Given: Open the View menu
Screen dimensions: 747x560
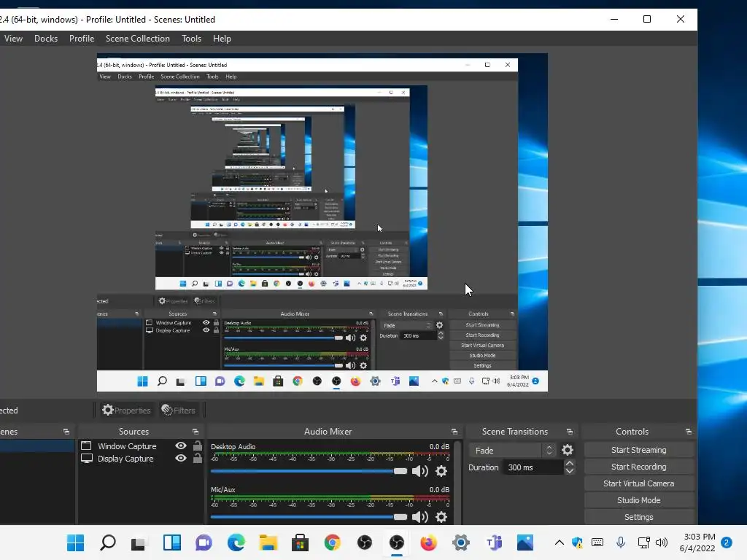Looking at the screenshot, I should tap(13, 39).
